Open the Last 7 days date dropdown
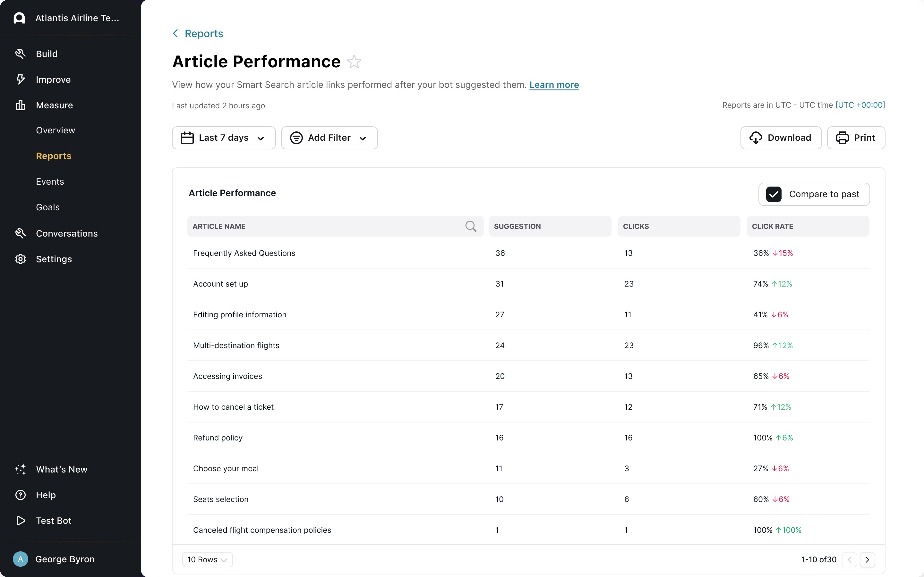924x577 pixels. pyautogui.click(x=224, y=138)
